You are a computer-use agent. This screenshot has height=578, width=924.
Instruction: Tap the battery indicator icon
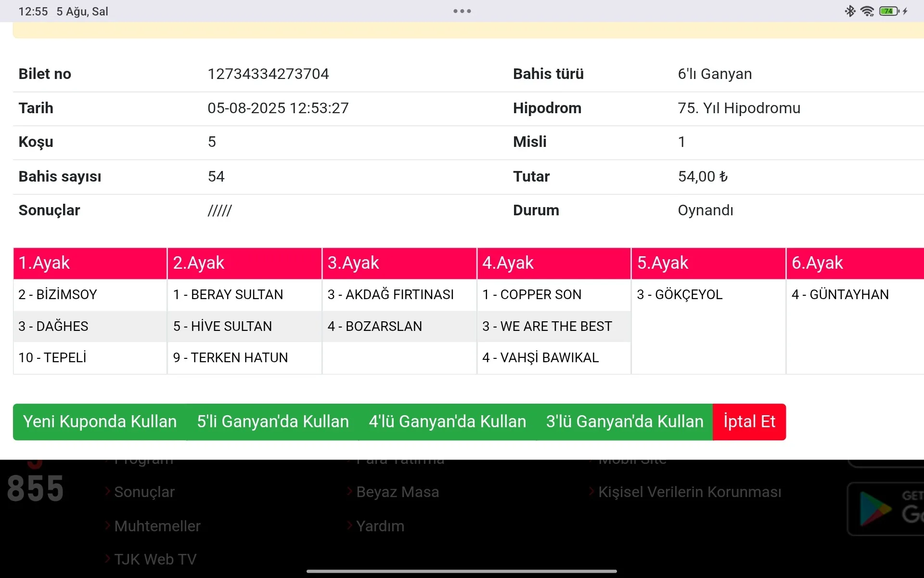pos(889,11)
